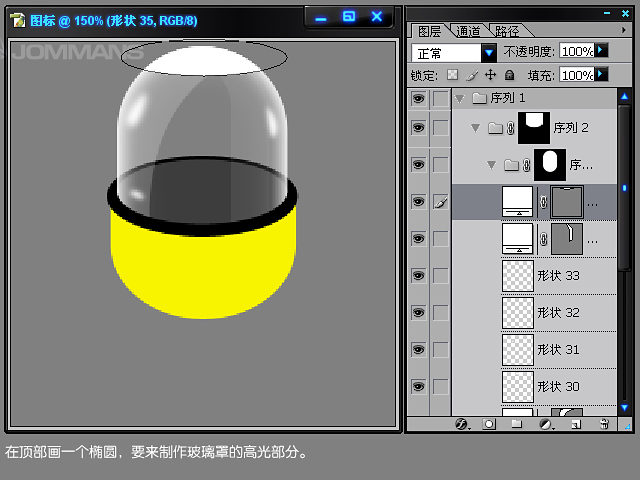Minimize the 图标 document window
The image size is (640, 480).
click(321, 18)
